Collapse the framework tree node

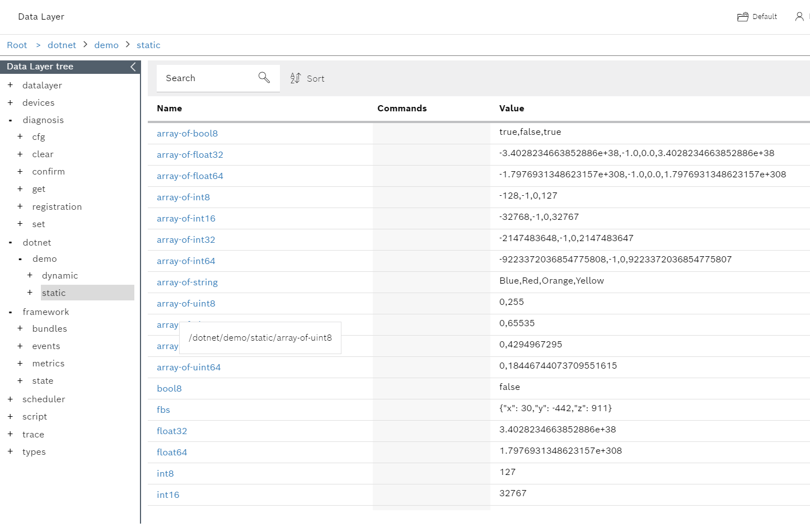(10, 312)
